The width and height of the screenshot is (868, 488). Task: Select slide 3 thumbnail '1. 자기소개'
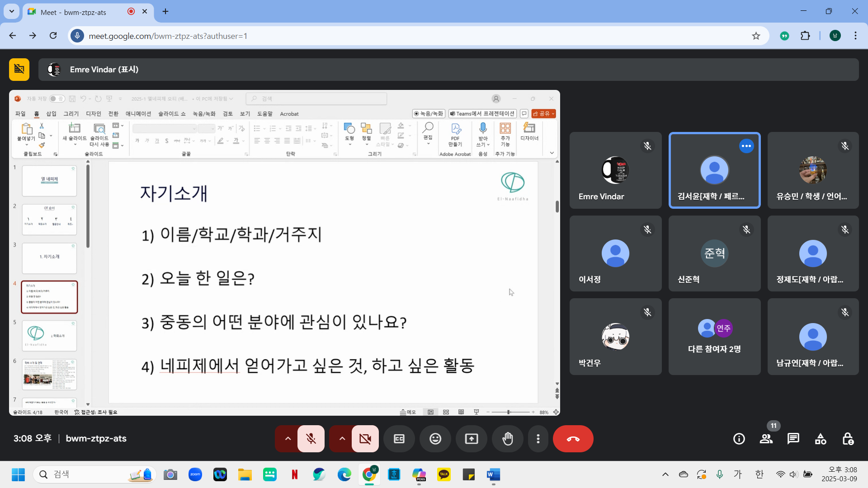point(49,258)
